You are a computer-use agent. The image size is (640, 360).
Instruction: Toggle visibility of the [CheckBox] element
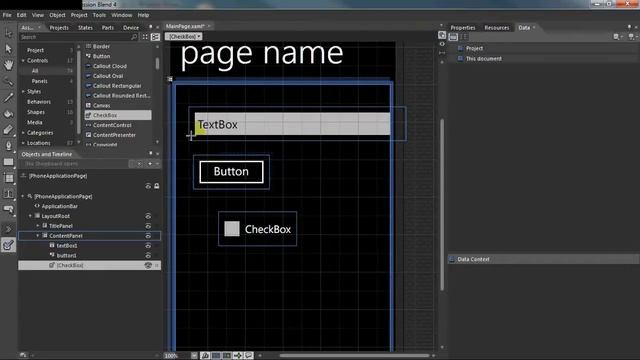click(148, 265)
